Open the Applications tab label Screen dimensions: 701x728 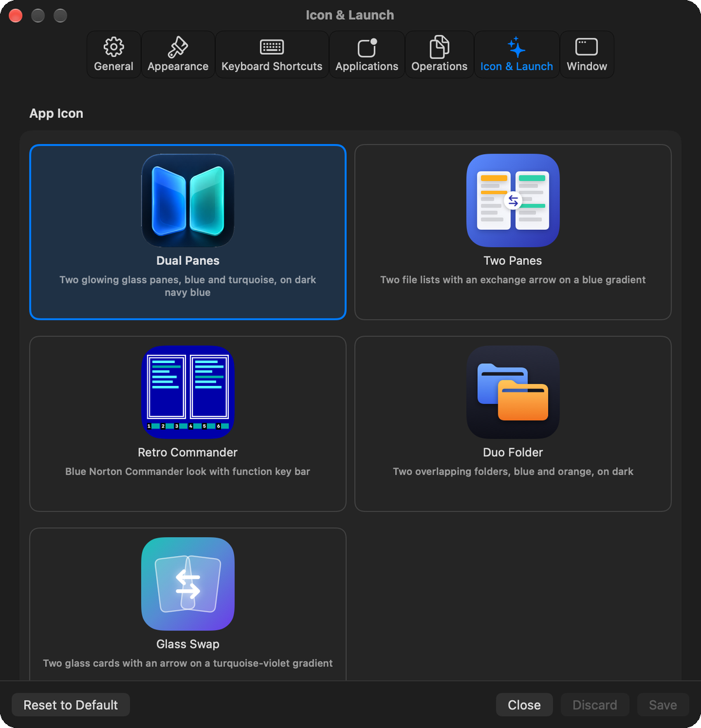[367, 66]
